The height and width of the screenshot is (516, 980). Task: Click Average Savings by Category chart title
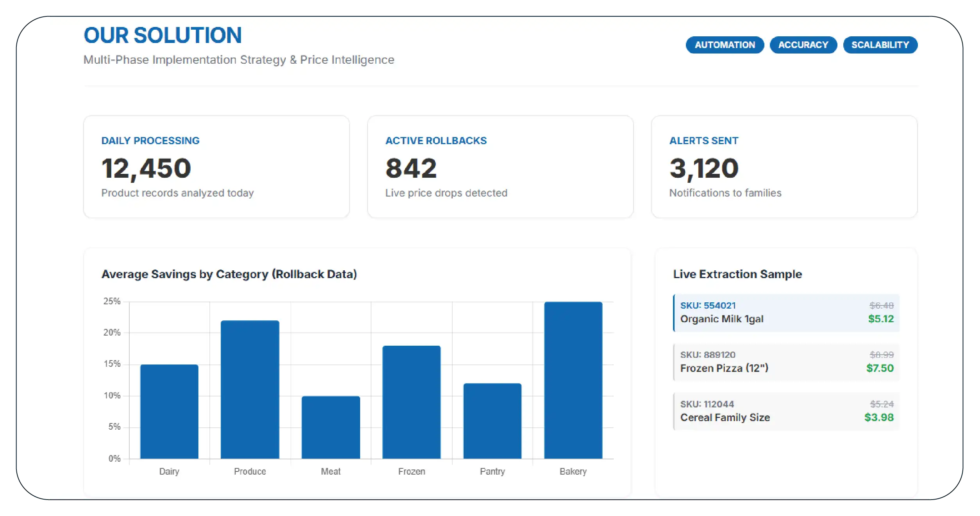[229, 274]
